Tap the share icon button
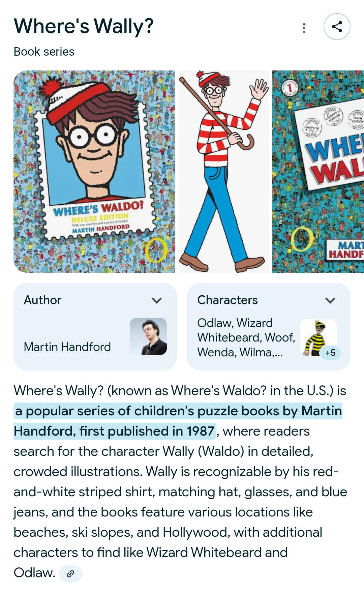 337,27
